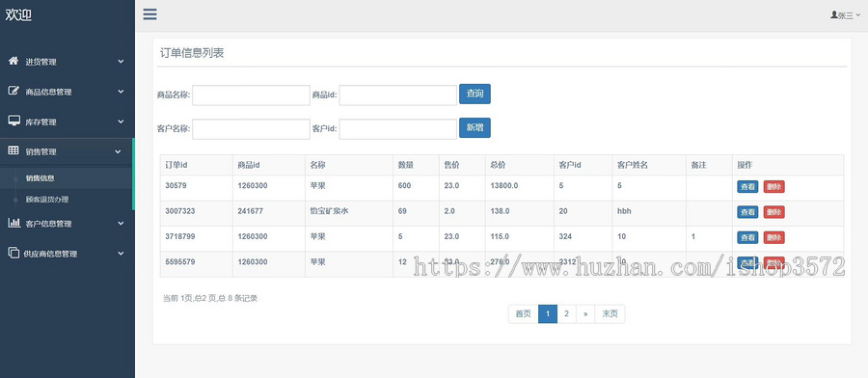The width and height of the screenshot is (868, 378).
Task: Go to 首页 first page
Action: (x=523, y=313)
